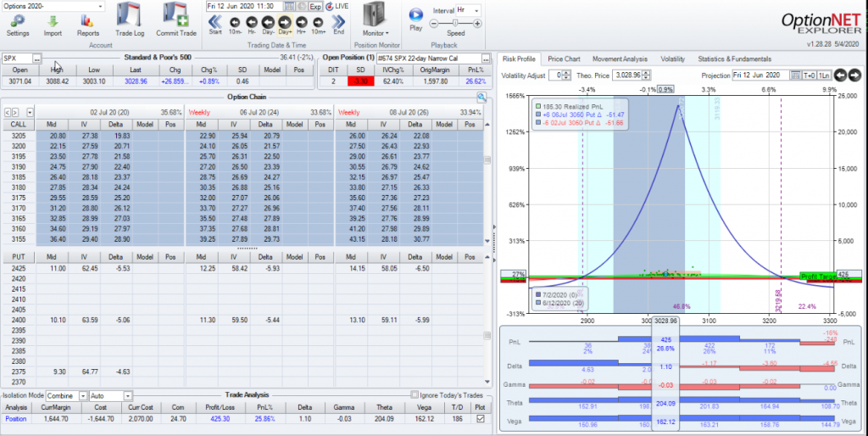Step forward one day (Day+)

285,22
